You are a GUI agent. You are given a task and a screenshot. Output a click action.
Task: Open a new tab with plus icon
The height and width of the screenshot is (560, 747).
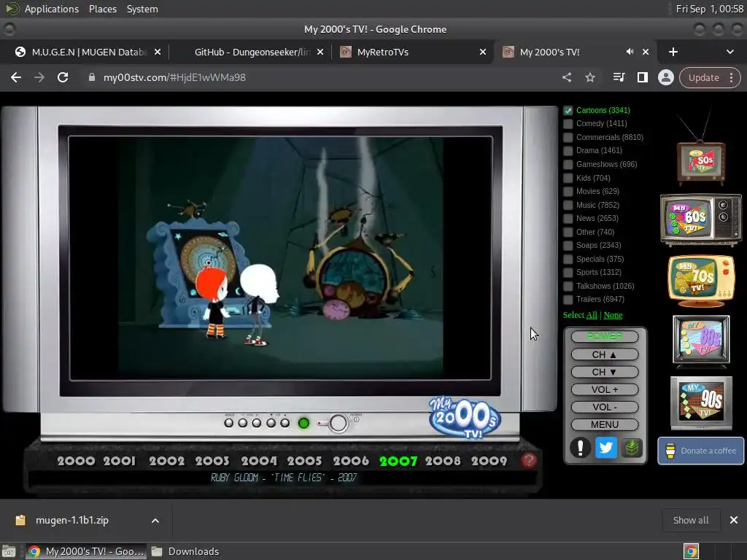pos(673,52)
